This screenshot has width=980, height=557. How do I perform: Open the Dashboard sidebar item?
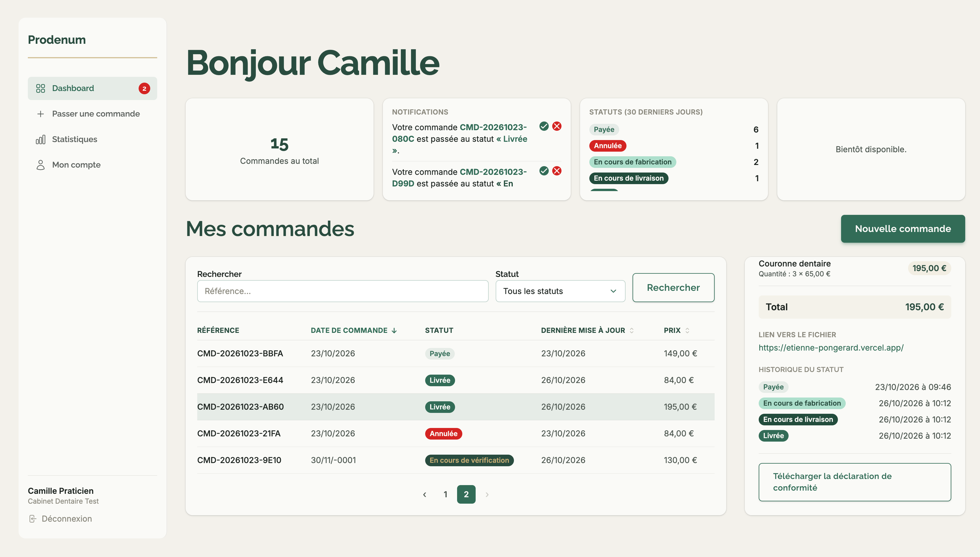click(92, 88)
